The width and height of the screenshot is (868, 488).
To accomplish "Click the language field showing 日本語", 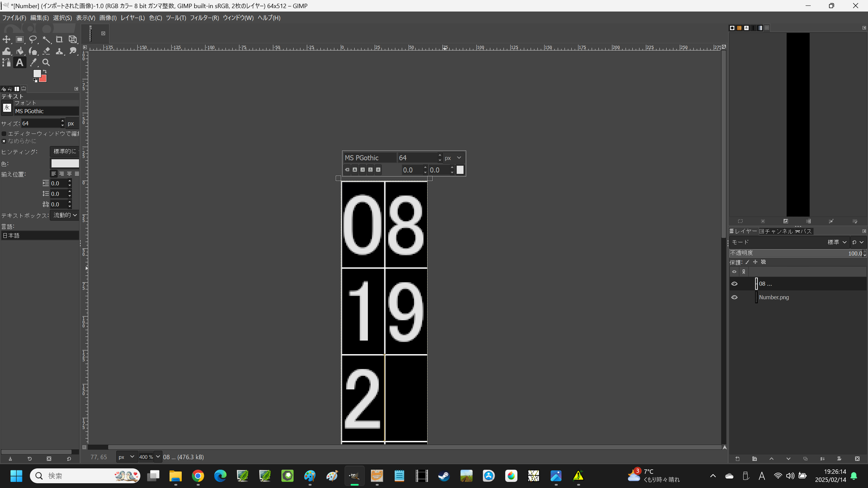I will tap(40, 236).
